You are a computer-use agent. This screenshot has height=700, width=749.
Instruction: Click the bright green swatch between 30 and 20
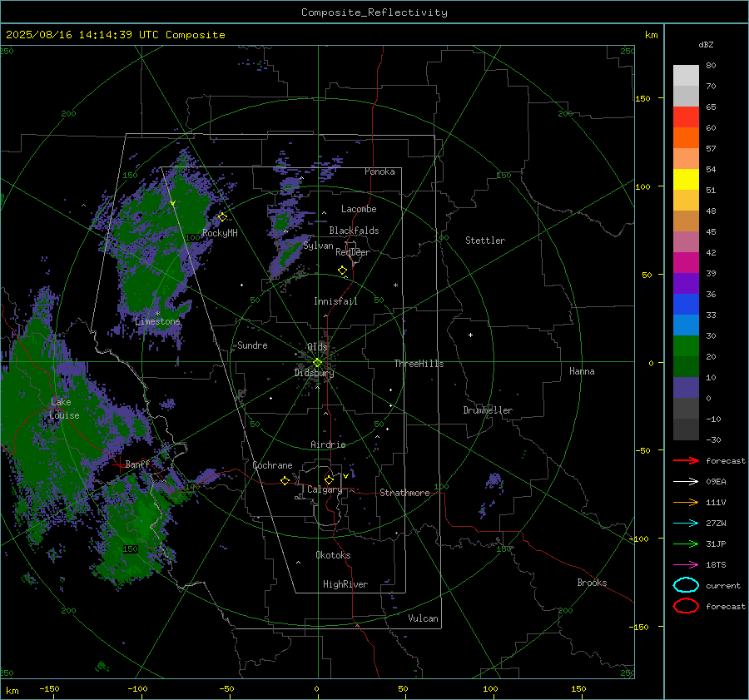[686, 346]
